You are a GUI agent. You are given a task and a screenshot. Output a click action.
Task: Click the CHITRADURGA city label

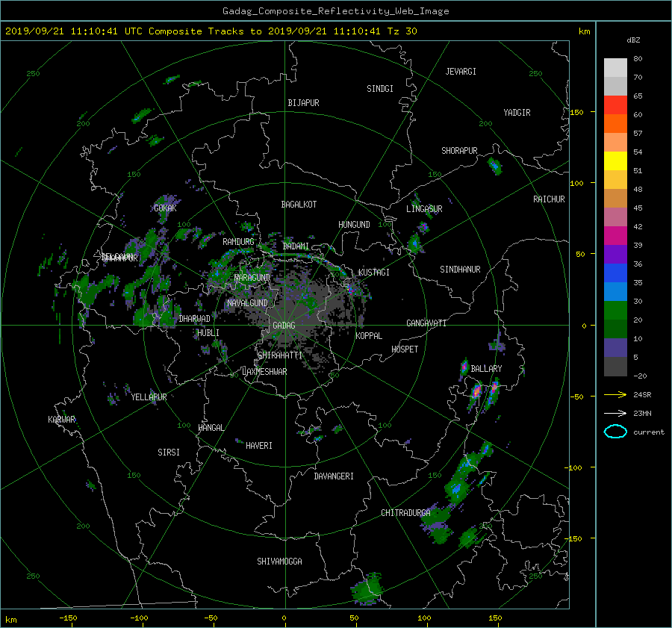click(405, 513)
